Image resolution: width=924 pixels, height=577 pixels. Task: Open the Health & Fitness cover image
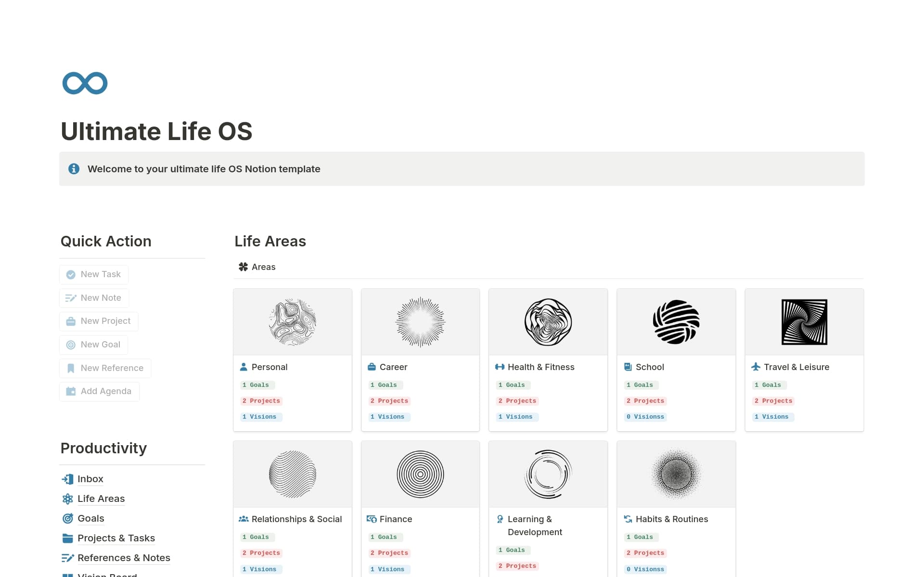click(548, 322)
